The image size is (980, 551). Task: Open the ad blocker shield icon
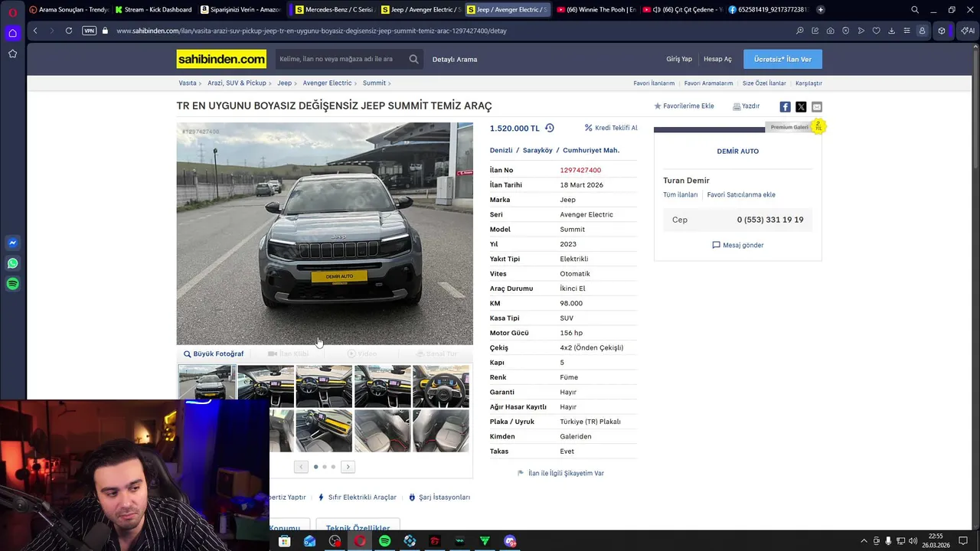coord(845,31)
